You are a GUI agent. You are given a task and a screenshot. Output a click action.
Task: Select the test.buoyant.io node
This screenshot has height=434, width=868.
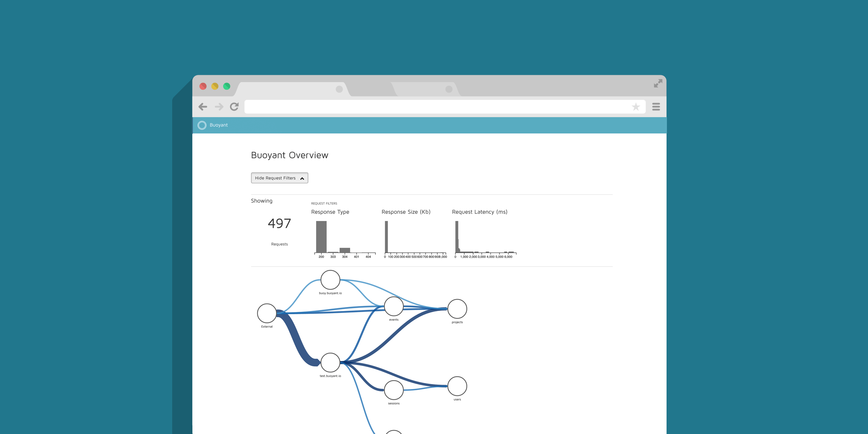pos(330,362)
